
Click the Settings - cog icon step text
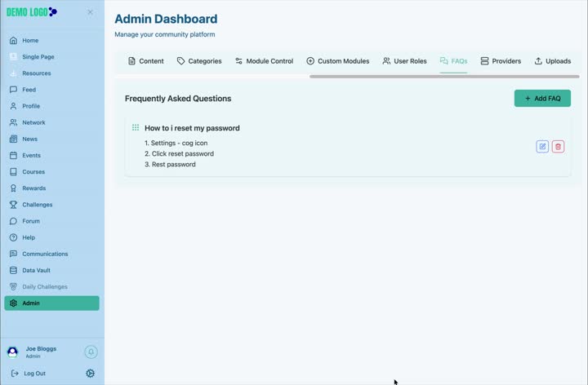pyautogui.click(x=176, y=143)
